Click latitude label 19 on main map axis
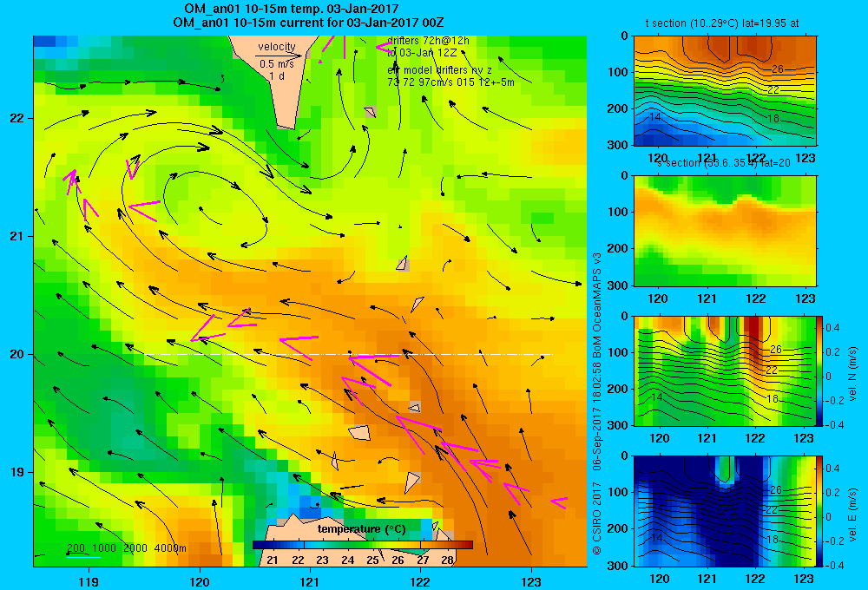The height and width of the screenshot is (590, 868). 16,472
